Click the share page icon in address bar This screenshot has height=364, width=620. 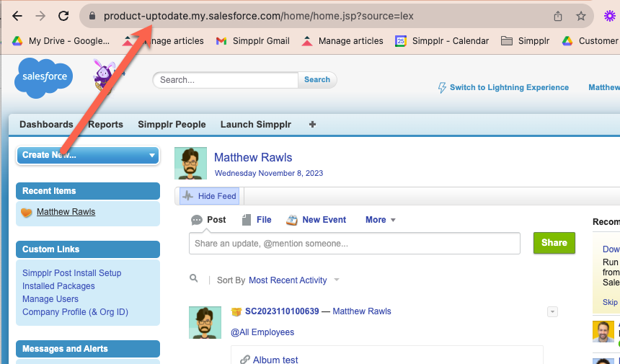[557, 16]
